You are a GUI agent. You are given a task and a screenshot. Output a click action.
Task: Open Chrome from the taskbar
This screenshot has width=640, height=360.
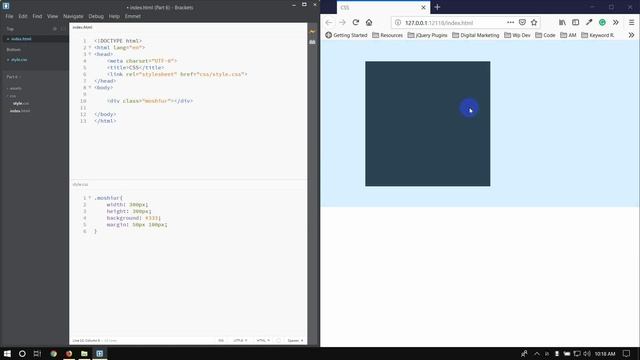tap(53, 353)
